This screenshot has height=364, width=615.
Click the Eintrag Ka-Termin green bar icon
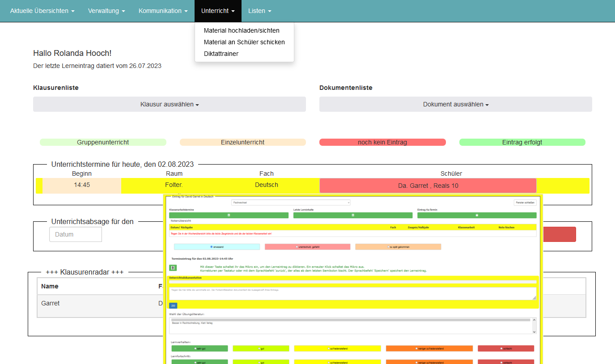coord(477,215)
